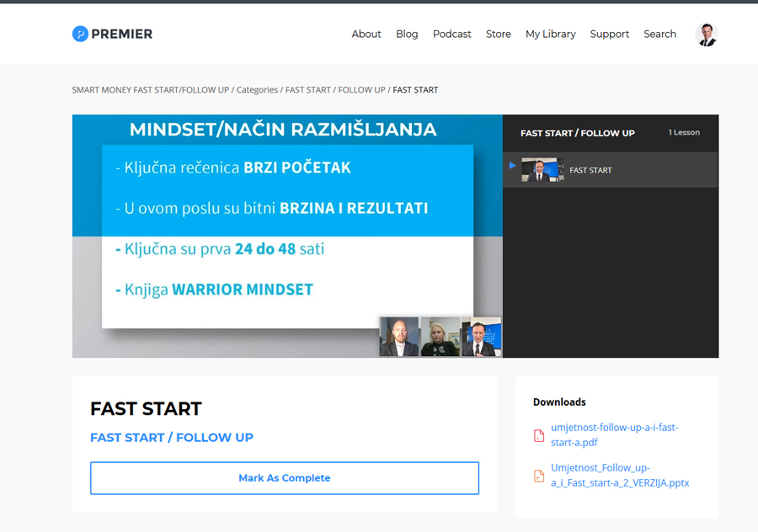The image size is (758, 532).
Task: Open the Support page
Action: (x=610, y=35)
